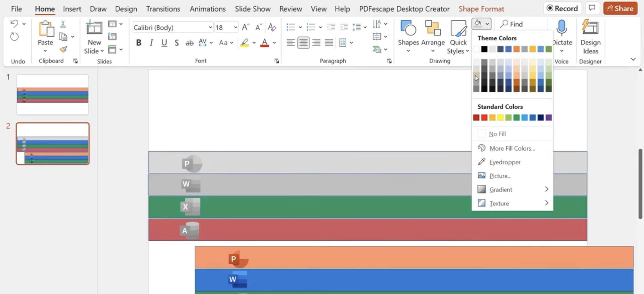This screenshot has height=294, width=644.
Task: Increase list indent level icon
Action: click(x=344, y=27)
